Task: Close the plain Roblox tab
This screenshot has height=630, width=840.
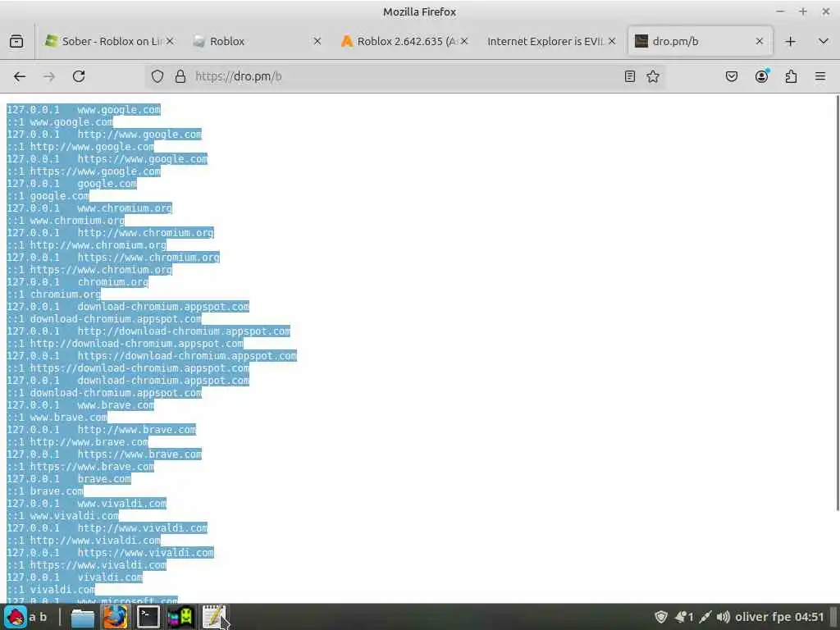Action: click(317, 41)
